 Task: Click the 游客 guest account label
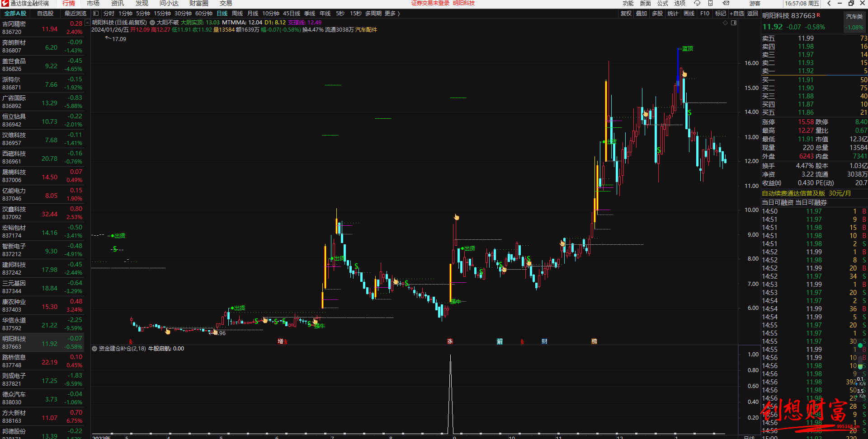(x=755, y=3)
